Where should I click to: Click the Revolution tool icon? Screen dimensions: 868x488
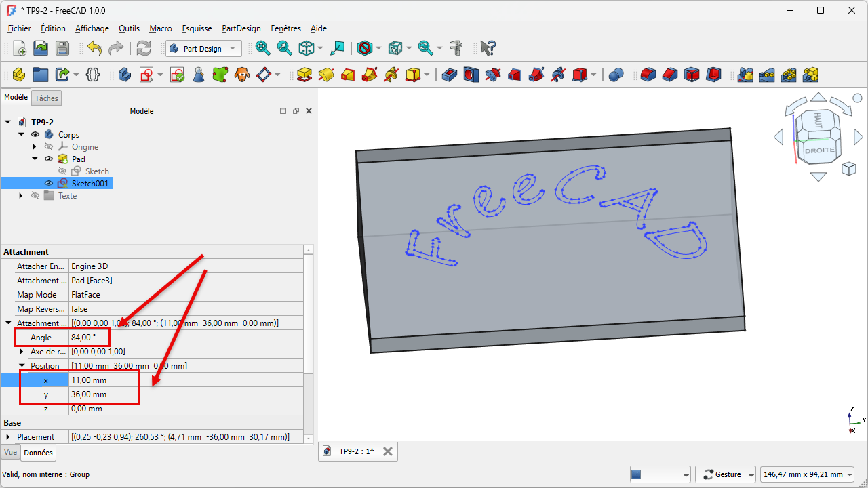click(x=326, y=75)
